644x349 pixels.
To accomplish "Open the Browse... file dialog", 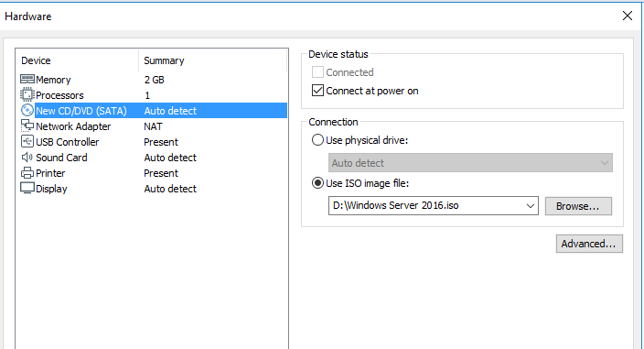I will click(578, 206).
